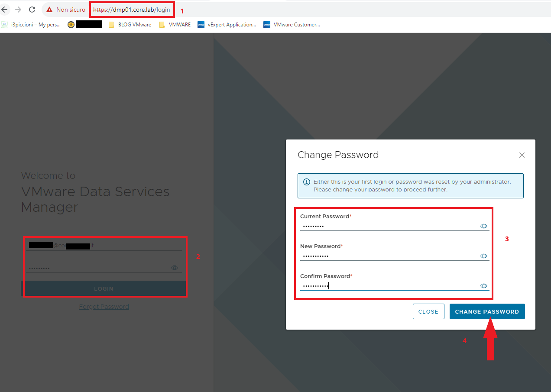Open the VMWARE bookmark folder
Image resolution: width=551 pixels, height=392 pixels.
tap(175, 25)
